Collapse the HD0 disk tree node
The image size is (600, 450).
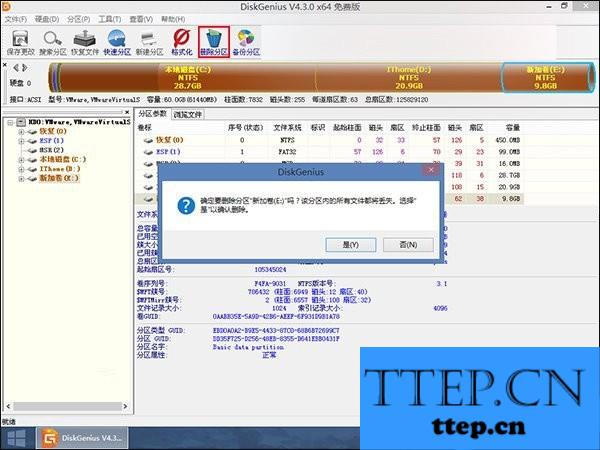[11, 122]
